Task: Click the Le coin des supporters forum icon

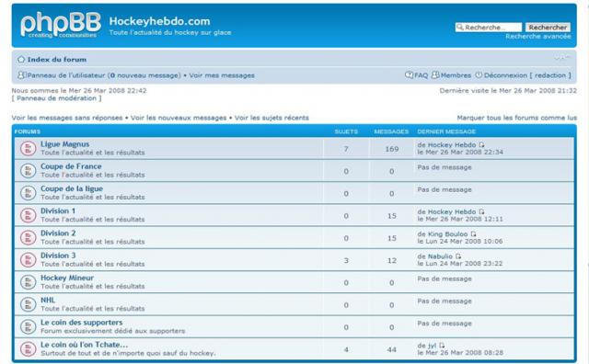Action: tap(28, 327)
